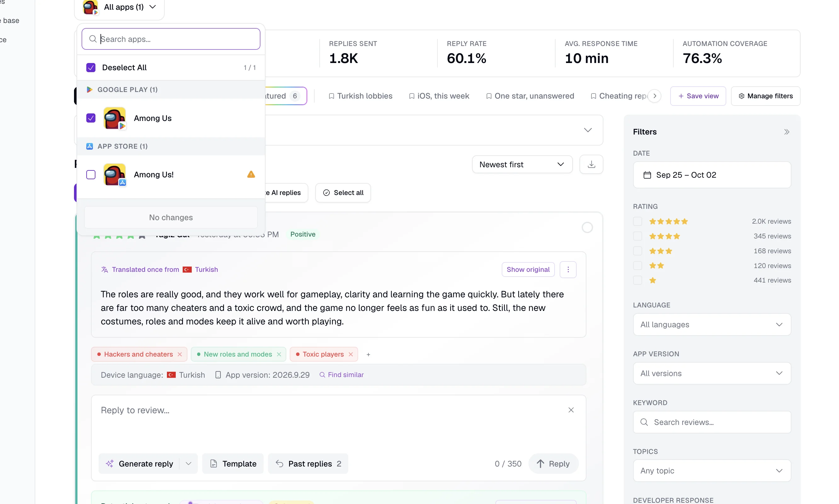Open the Sep 25 – Oct 02 date picker
The height and width of the screenshot is (504, 839).
tap(712, 175)
